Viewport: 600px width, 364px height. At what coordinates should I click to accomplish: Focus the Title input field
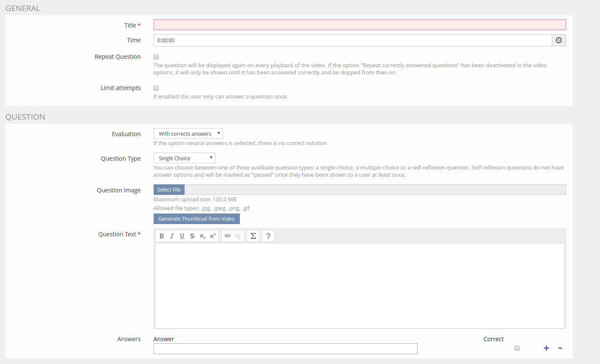click(x=360, y=25)
